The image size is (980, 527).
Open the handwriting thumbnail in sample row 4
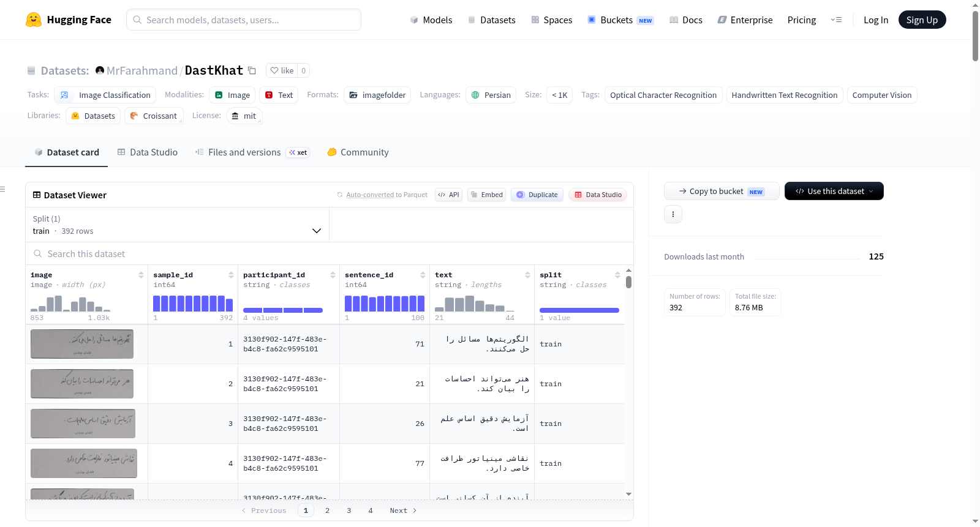84,463
